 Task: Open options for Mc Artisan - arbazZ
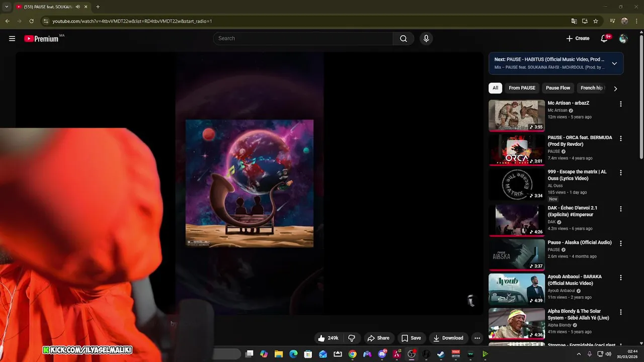[620, 104]
